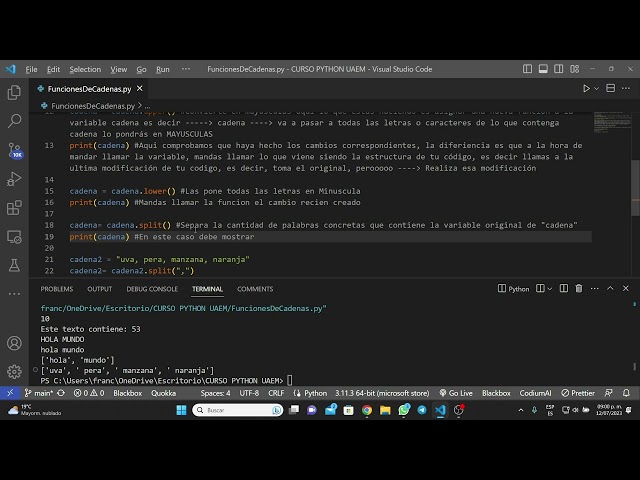Screen dimensions: 640x480
Task: Change indentation Spaces: 4
Action: (216, 393)
